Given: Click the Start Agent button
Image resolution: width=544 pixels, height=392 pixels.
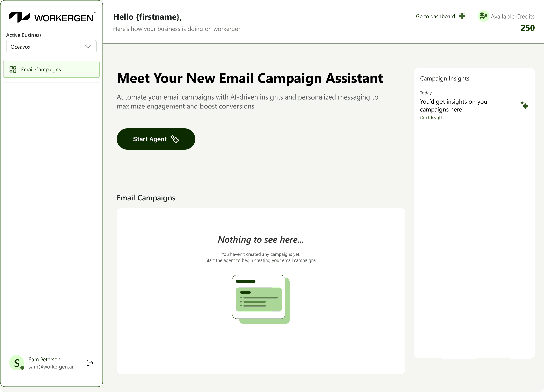Looking at the screenshot, I should [156, 139].
